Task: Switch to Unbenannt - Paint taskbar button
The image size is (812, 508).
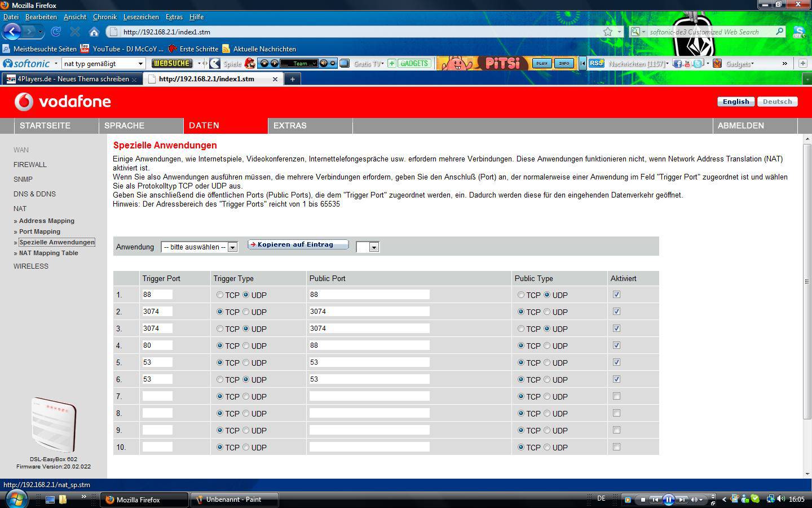Action: (235, 500)
